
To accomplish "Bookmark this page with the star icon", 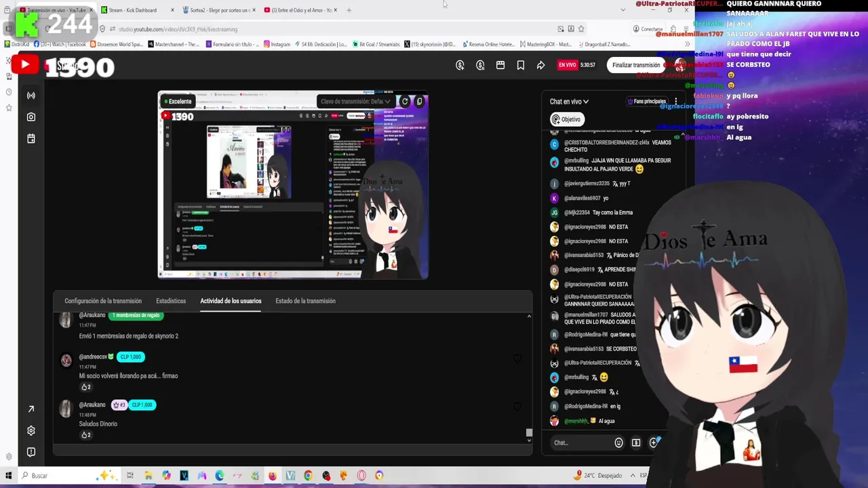I will pyautogui.click(x=581, y=29).
